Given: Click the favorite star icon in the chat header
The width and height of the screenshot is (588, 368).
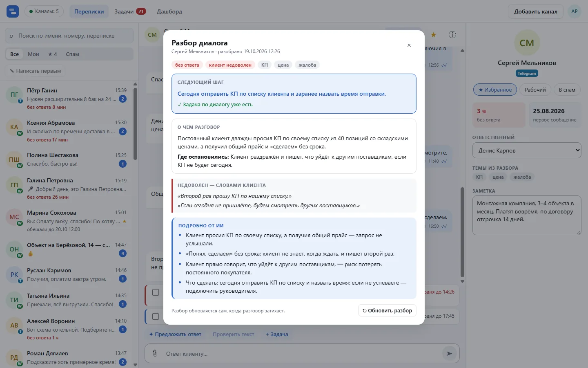Looking at the screenshot, I should (x=434, y=35).
